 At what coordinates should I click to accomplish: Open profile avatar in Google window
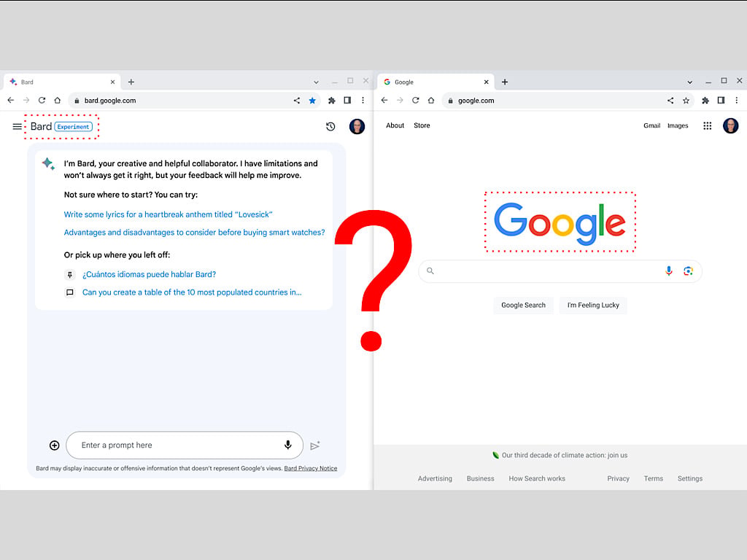click(x=730, y=125)
